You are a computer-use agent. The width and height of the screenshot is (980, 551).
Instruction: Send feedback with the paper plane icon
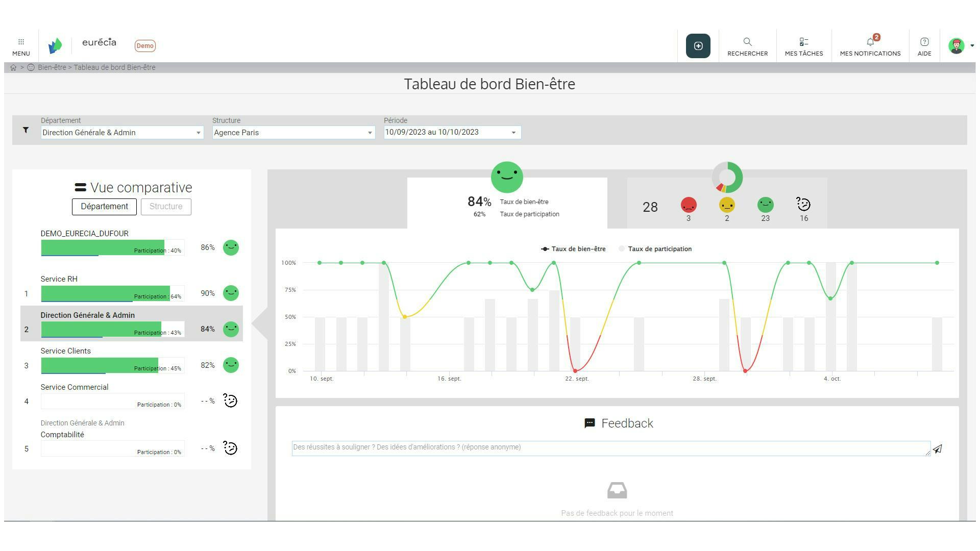pos(938,449)
